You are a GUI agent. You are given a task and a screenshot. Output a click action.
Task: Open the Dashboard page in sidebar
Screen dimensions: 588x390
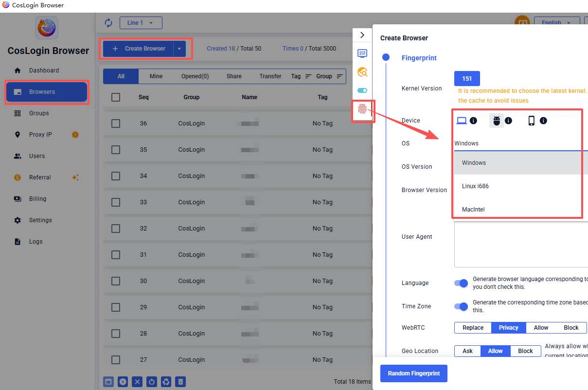(x=47, y=71)
